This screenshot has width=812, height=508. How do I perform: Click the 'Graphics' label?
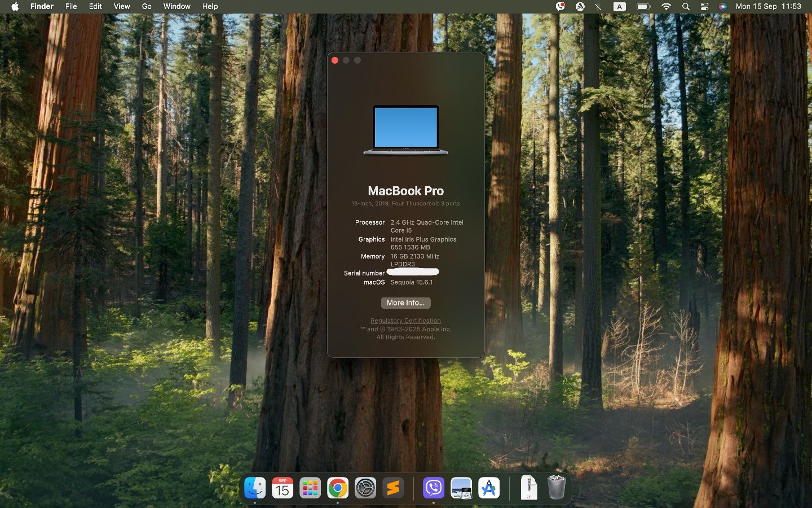tap(372, 239)
